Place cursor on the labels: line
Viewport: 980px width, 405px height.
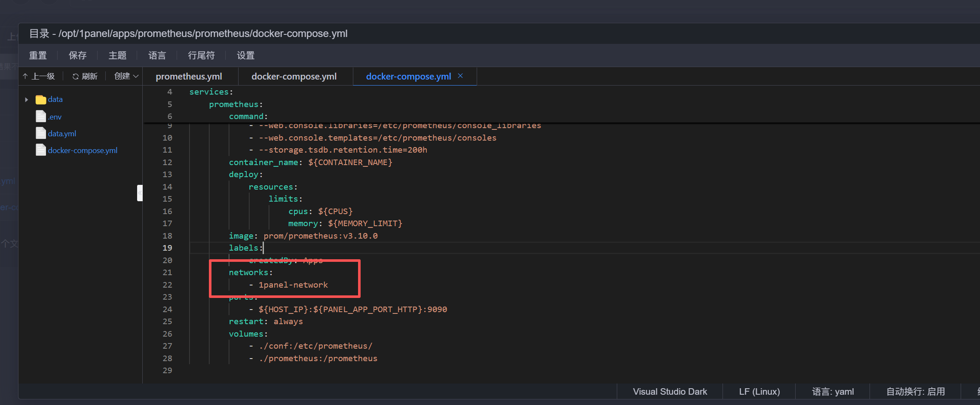(245, 248)
